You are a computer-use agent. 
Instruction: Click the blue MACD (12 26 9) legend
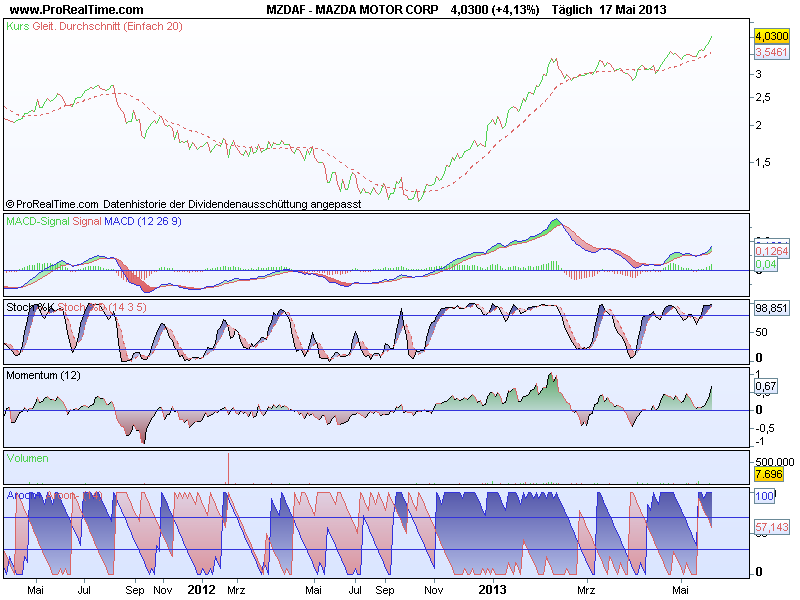142,221
